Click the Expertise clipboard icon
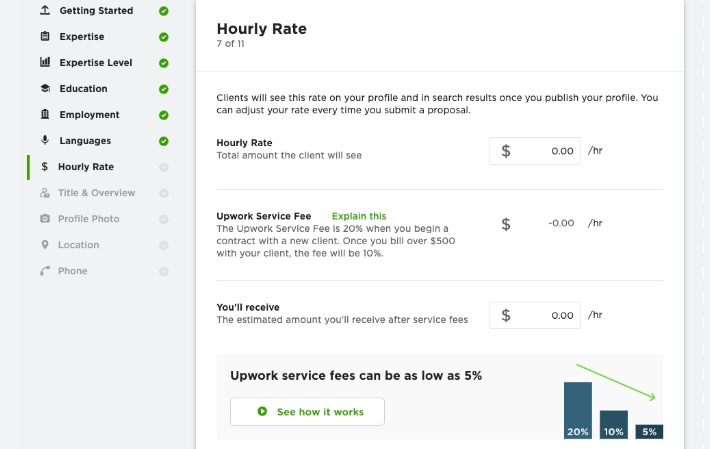 45,36
